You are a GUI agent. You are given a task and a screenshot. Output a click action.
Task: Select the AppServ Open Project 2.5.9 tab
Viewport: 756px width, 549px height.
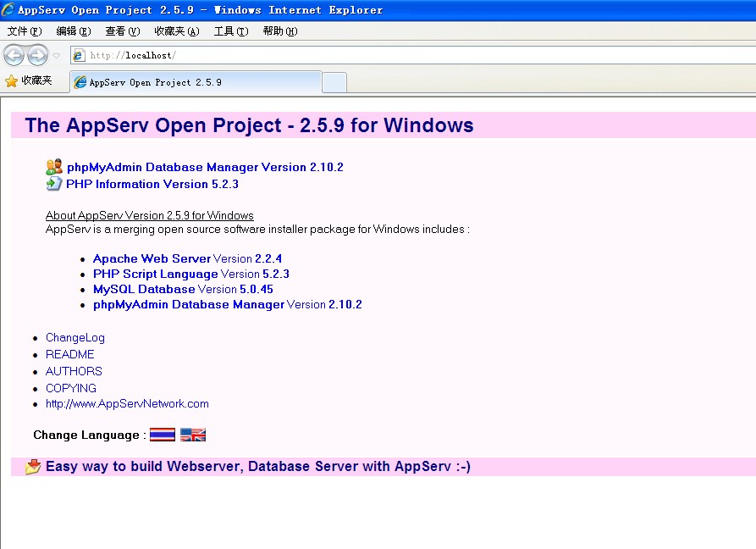pyautogui.click(x=196, y=82)
